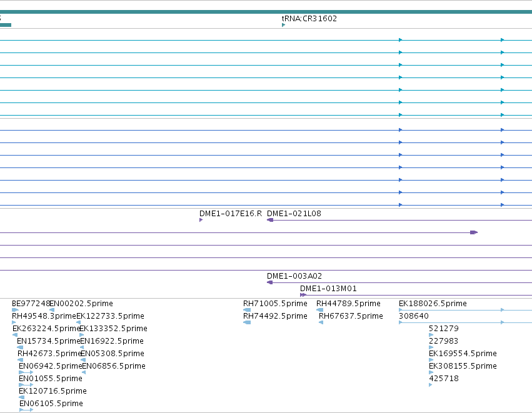Click the BE977248 EST label
This screenshot has width=532, height=413.
(x=31, y=304)
